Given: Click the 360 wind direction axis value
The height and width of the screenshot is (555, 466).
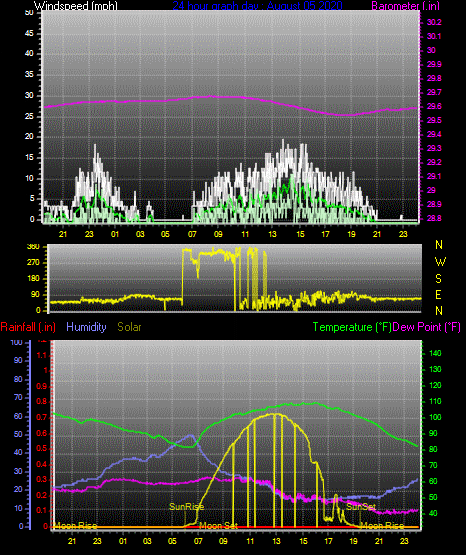Looking at the screenshot, I should click(x=33, y=247).
